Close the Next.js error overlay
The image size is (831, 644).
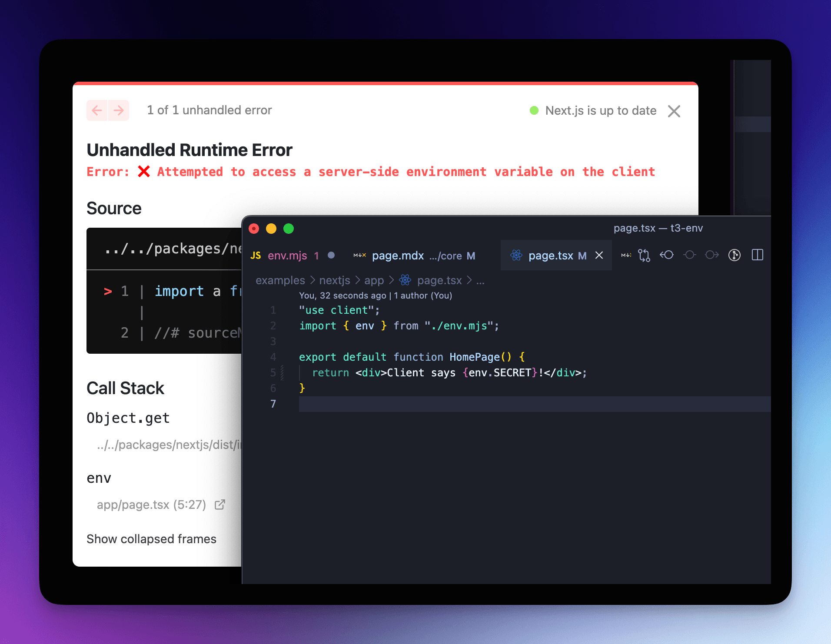click(674, 111)
